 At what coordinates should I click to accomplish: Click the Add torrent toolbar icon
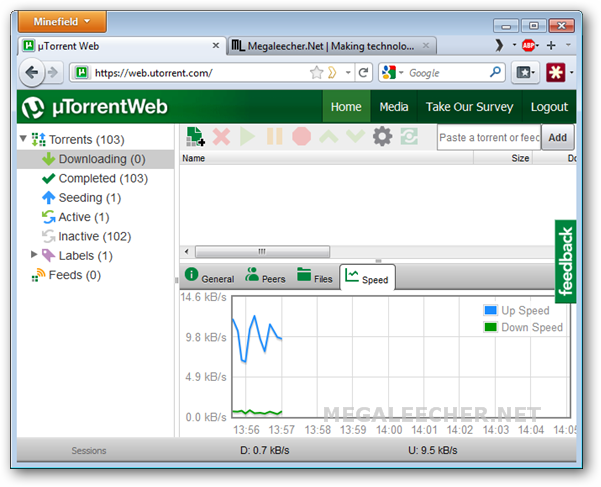[195, 136]
